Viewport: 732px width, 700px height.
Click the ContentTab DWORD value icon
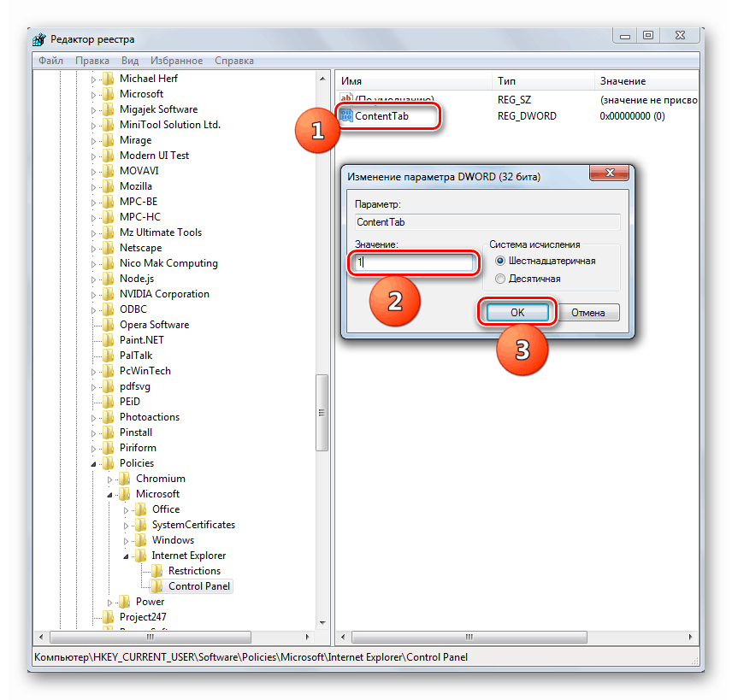(x=346, y=115)
